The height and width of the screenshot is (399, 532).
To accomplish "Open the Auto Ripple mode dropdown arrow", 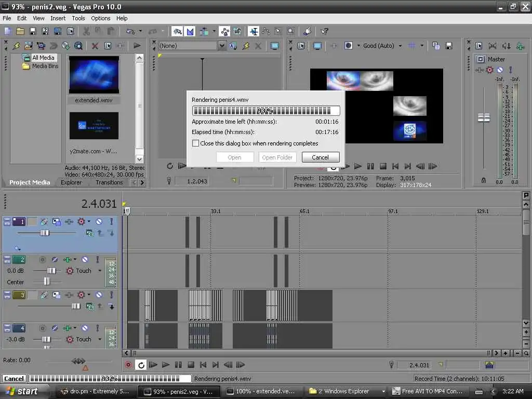I will [214, 32].
